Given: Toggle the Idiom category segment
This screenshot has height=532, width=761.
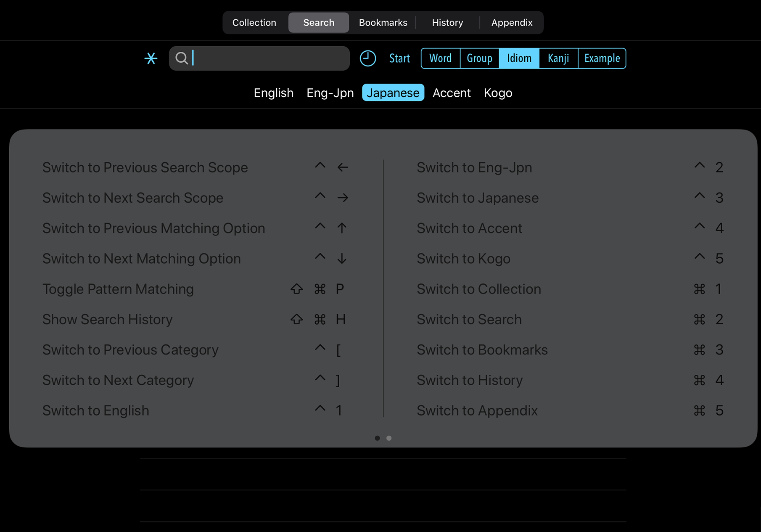Looking at the screenshot, I should [x=519, y=58].
